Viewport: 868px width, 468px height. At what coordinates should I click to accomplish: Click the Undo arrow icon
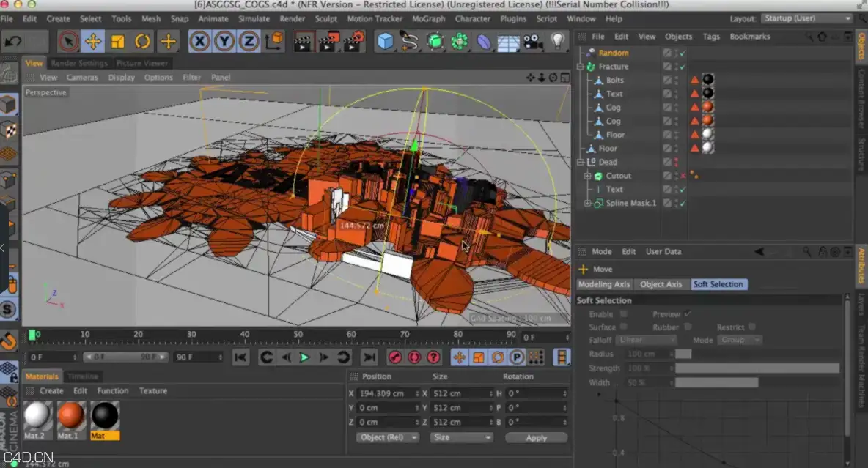click(13, 42)
